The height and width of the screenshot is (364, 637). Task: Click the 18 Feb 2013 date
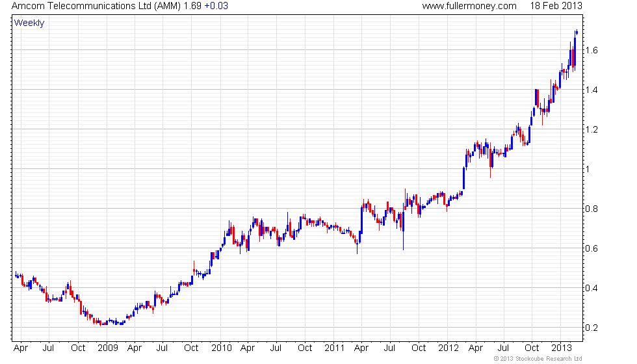(556, 6)
